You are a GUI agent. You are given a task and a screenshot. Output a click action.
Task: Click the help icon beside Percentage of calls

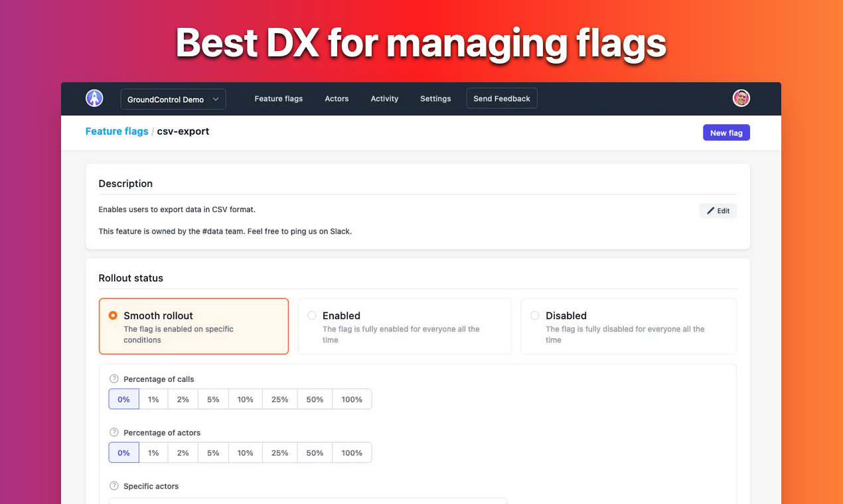coord(114,379)
